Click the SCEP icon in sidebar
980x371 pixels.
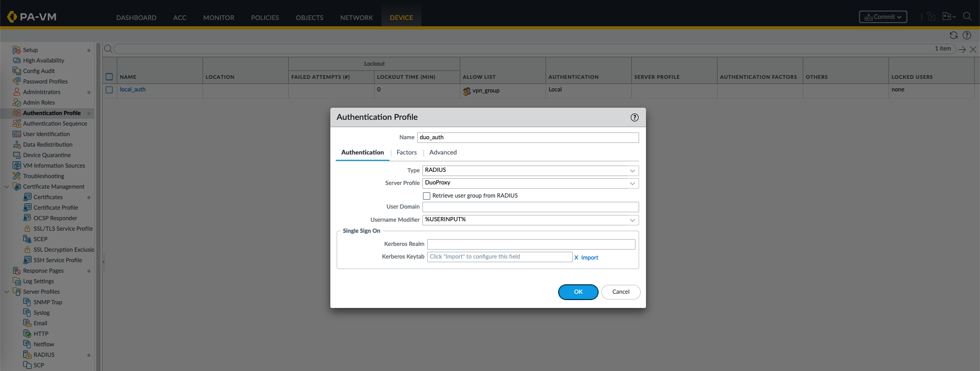[x=27, y=239]
